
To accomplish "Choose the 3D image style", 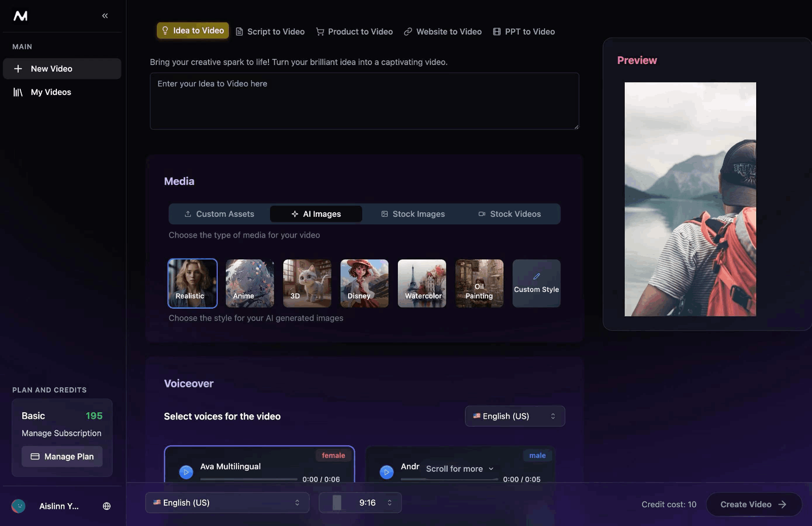I will pyautogui.click(x=307, y=283).
